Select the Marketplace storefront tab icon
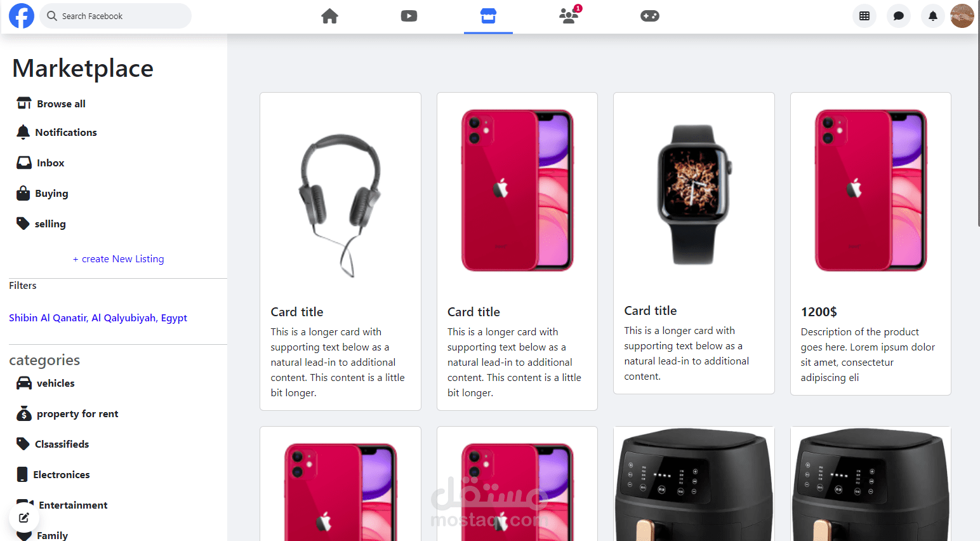Image resolution: width=980 pixels, height=541 pixels. [488, 16]
